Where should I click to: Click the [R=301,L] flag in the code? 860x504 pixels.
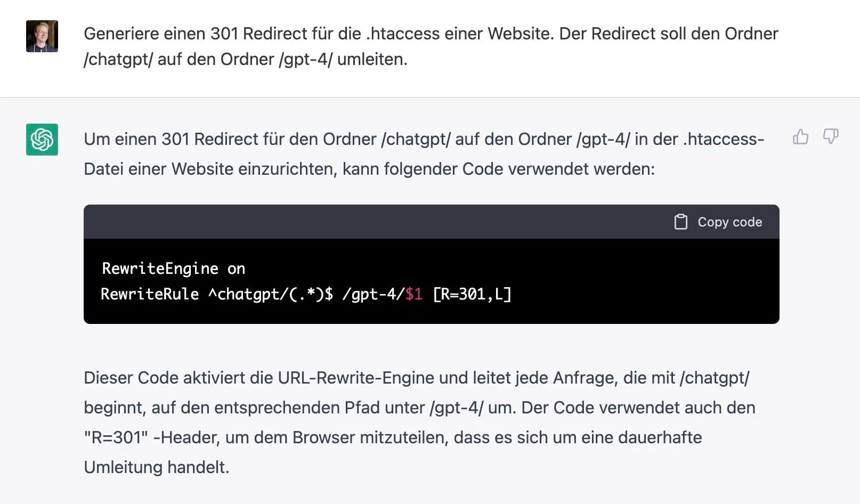(472, 294)
